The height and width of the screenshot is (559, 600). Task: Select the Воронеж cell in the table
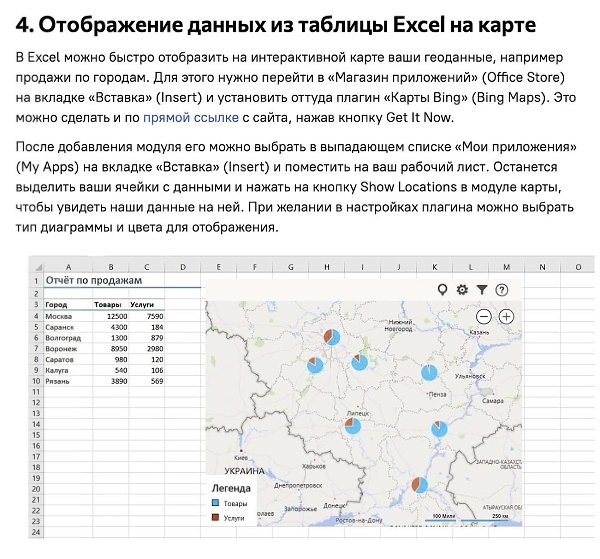pyautogui.click(x=62, y=348)
